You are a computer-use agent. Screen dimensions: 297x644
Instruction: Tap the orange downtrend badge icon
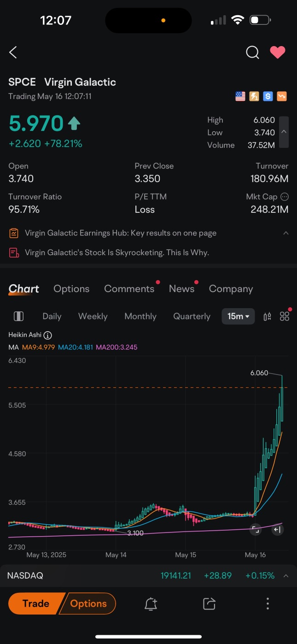pyautogui.click(x=282, y=96)
